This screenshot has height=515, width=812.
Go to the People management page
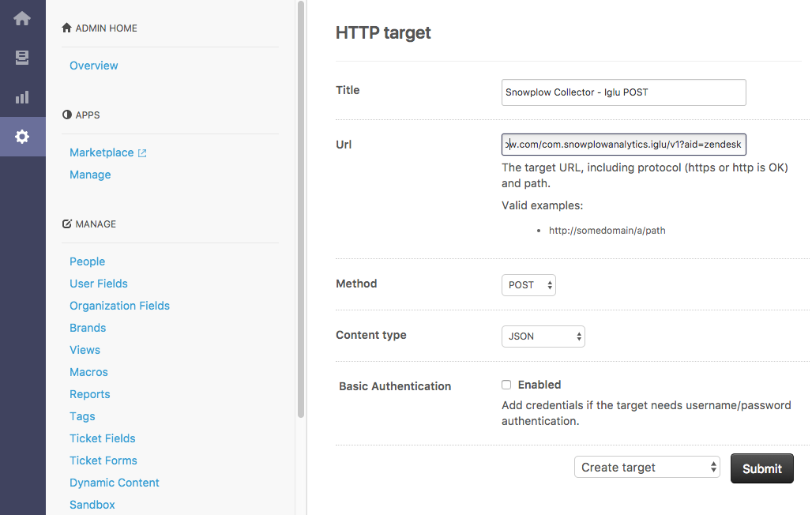(87, 261)
